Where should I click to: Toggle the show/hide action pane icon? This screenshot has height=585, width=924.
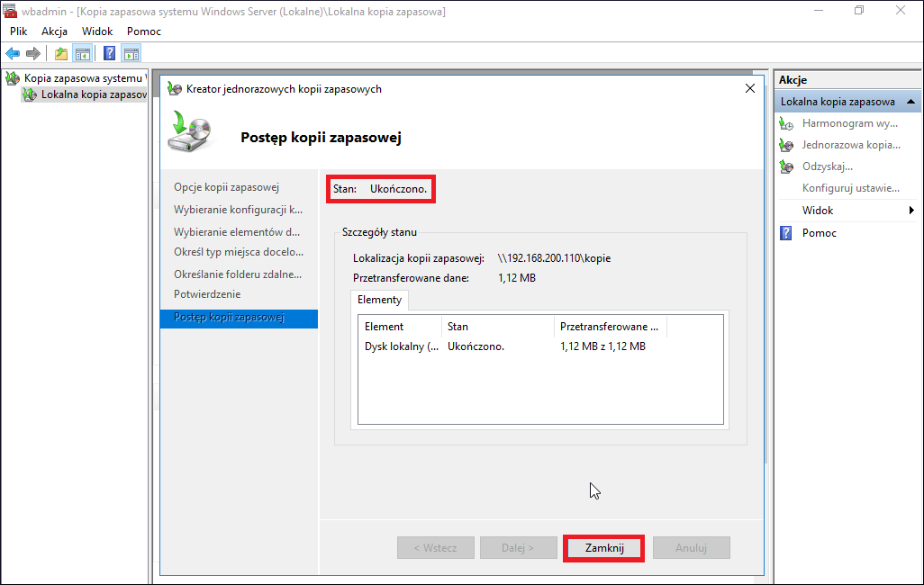tap(131, 54)
